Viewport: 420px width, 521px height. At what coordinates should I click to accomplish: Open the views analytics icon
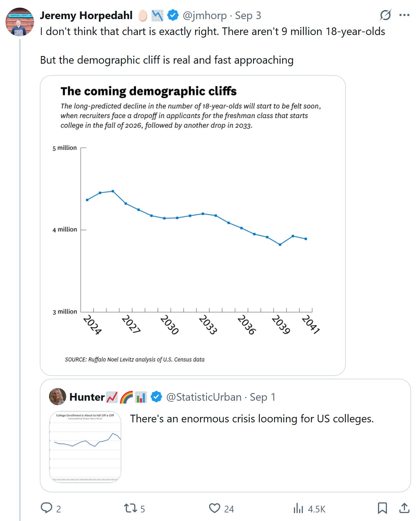pyautogui.click(x=298, y=508)
